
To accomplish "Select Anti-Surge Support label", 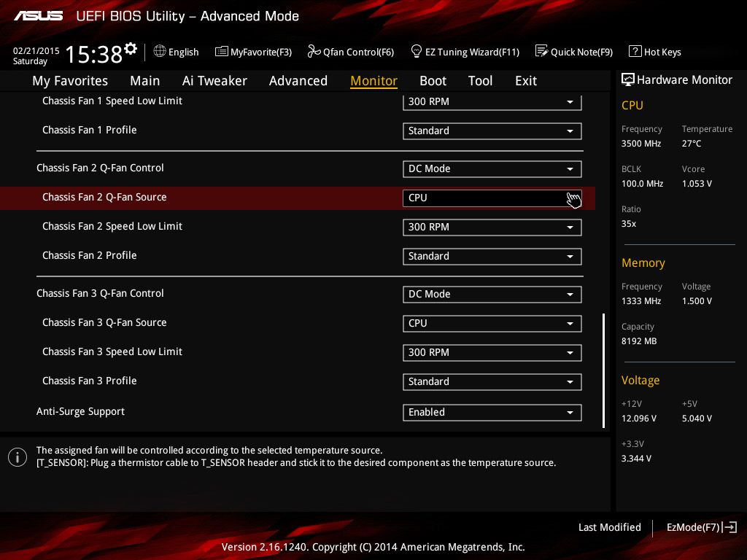I will coord(80,411).
